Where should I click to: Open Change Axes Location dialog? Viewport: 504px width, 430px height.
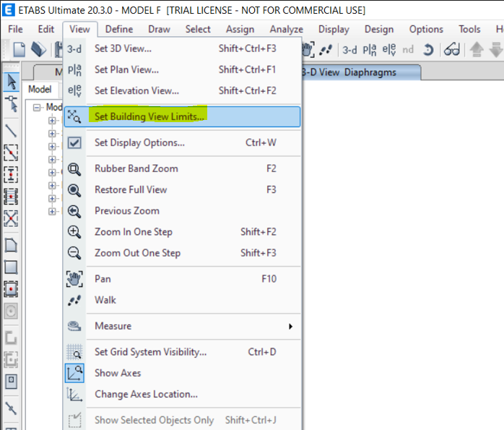(182, 395)
